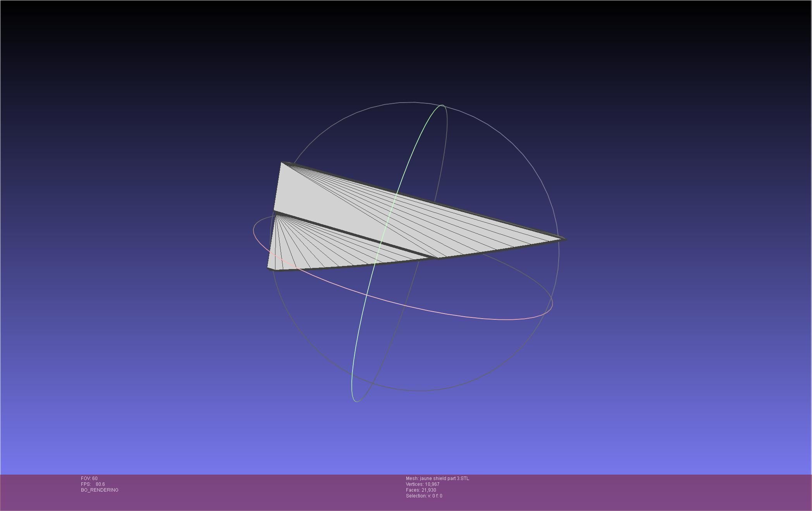Click the lower-left corner of mesh

tap(269, 268)
